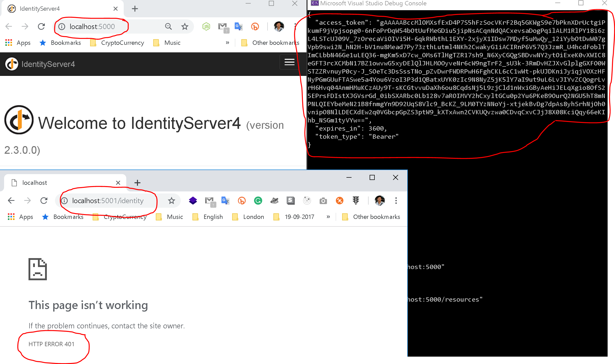Viewport: 615px width, 364px height.
Task: Expand hidden bookmarks chevron in the top browser
Action: [x=228, y=43]
